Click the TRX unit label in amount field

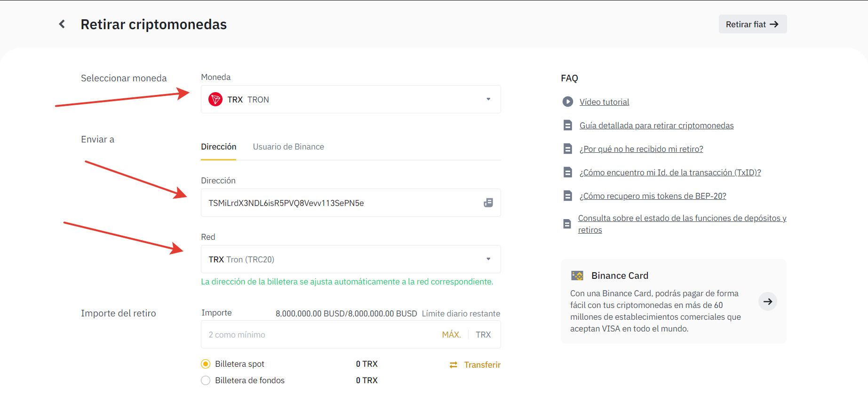click(x=483, y=334)
